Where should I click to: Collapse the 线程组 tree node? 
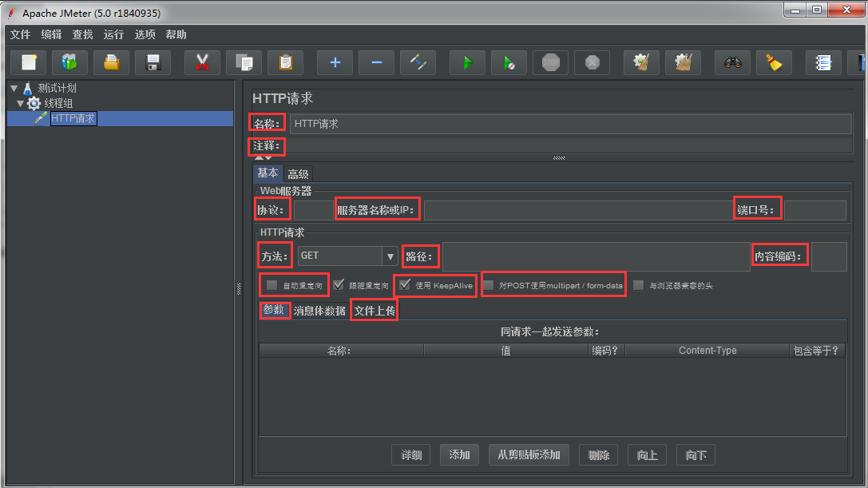click(x=21, y=103)
